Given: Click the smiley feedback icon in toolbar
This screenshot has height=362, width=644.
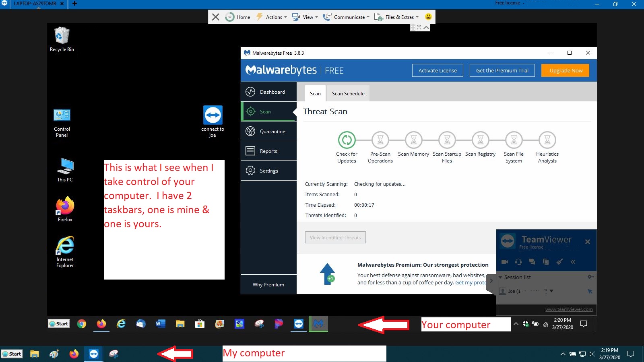Looking at the screenshot, I should [428, 16].
